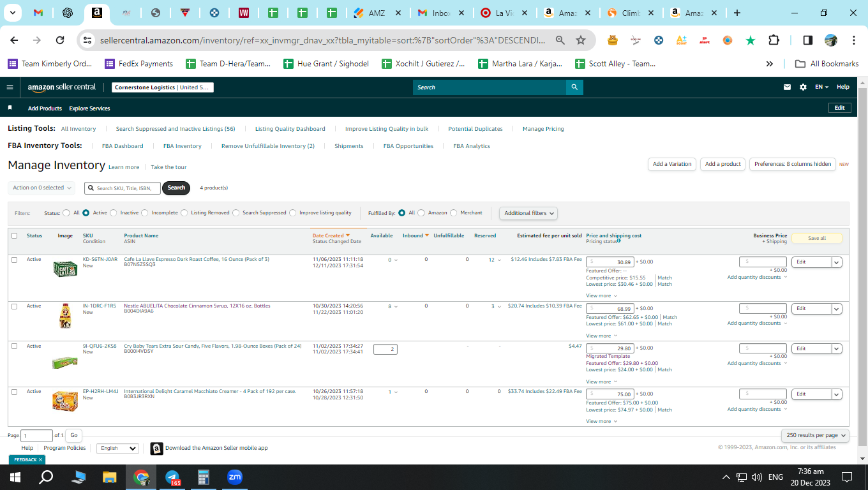Open Manage Pricing
Screen dimensions: 868x490
pos(543,129)
